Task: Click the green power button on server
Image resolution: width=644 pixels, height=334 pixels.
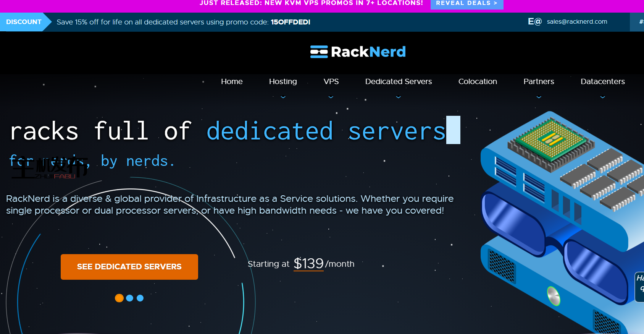Action: (553, 296)
